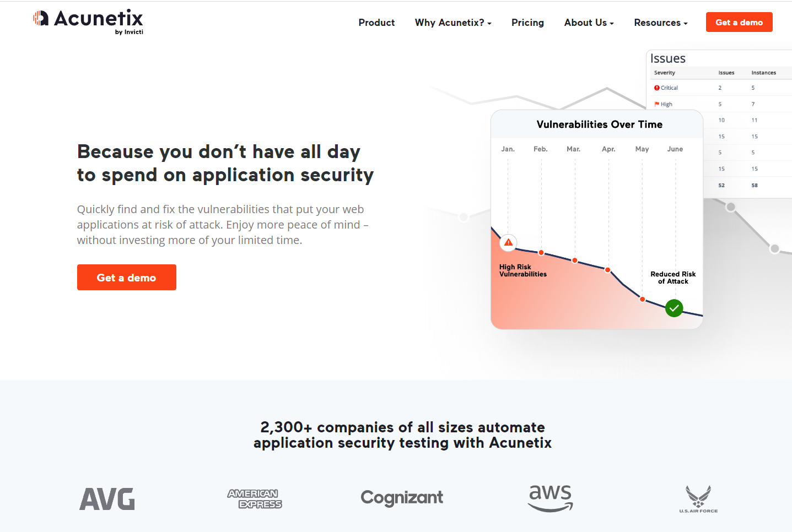Expand the About Us dropdown
The height and width of the screenshot is (532, 792).
tap(589, 23)
